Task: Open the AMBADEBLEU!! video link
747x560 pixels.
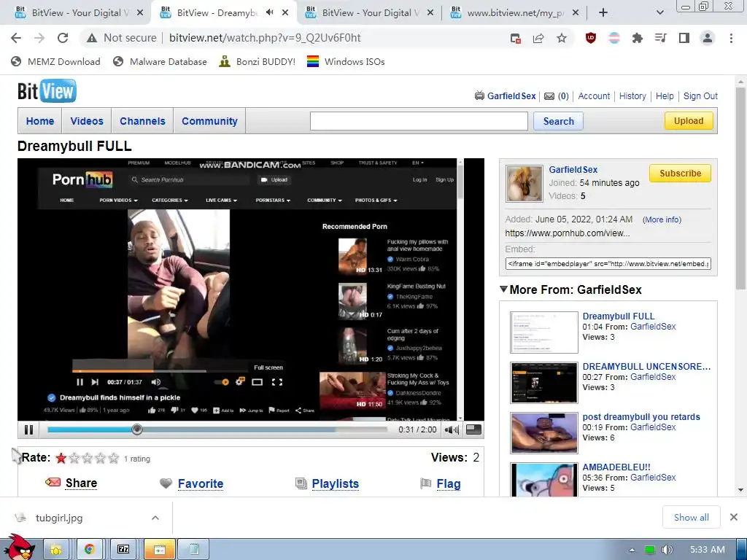Action: (616, 467)
